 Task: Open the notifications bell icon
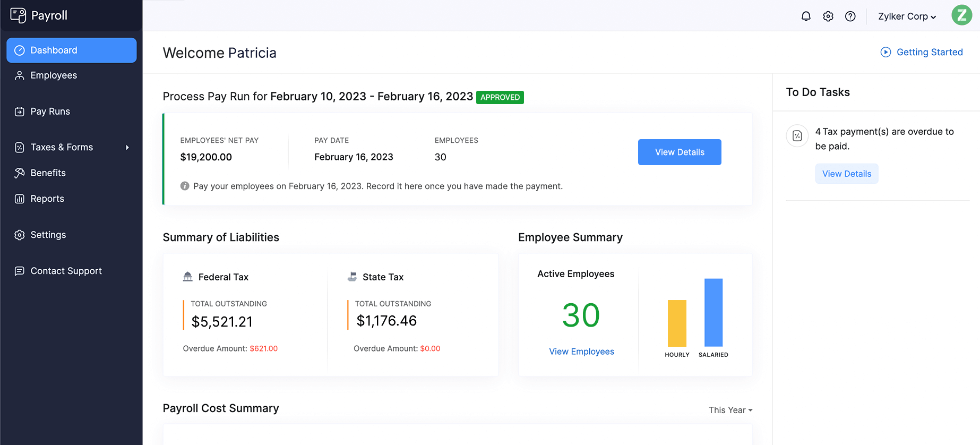[806, 16]
